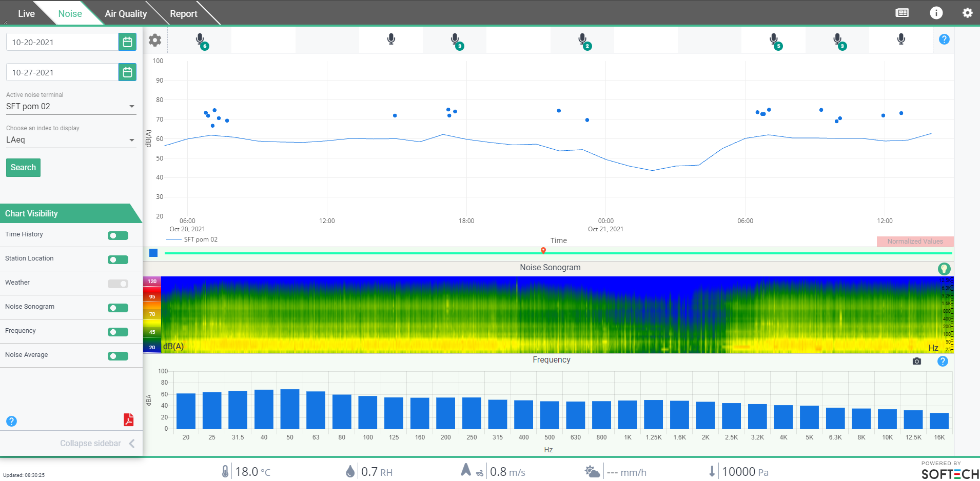Open help icon above time chart
The height and width of the screenshot is (481, 980).
point(944,39)
